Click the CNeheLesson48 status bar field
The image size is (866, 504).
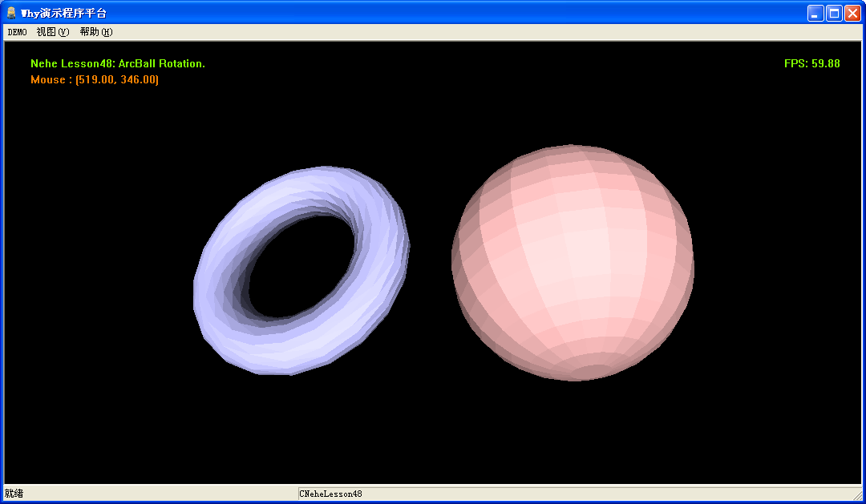pos(330,494)
